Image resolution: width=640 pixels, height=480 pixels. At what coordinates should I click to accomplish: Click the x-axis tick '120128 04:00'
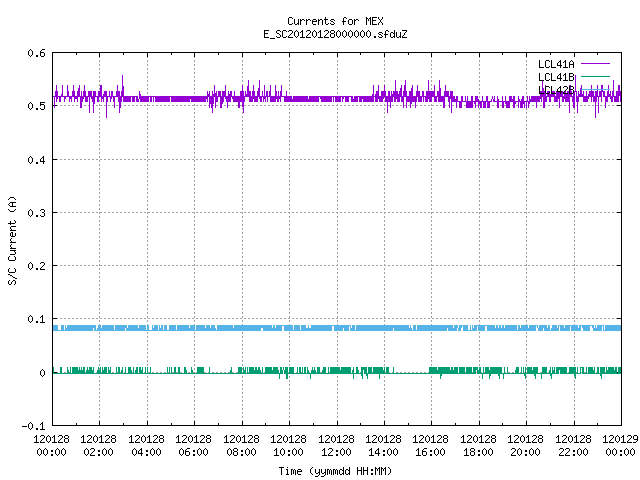pyautogui.click(x=146, y=446)
